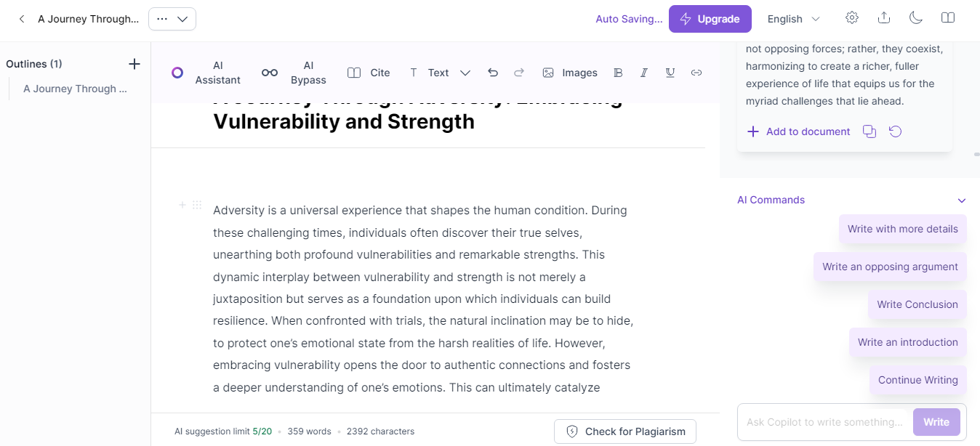The image size is (980, 446).
Task: Open the book/reader layout icon
Action: (947, 18)
